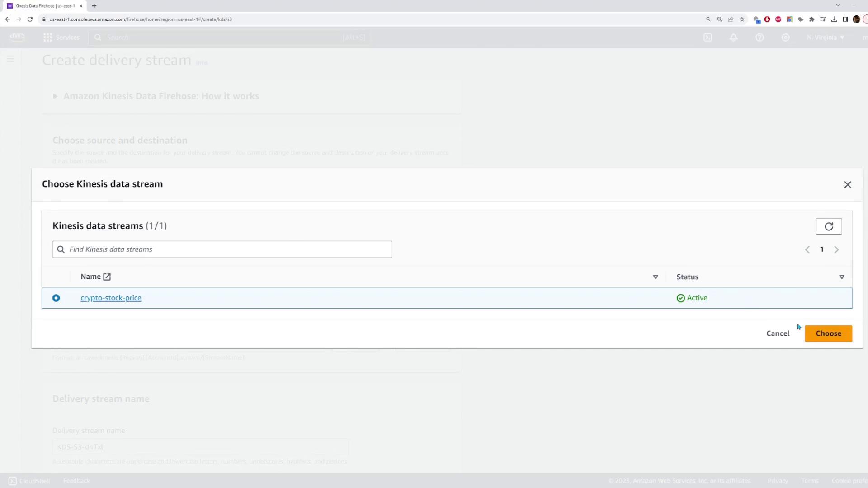Open the crypto-stock-price stream link
Viewport: 868px width, 488px height.
[x=111, y=298]
